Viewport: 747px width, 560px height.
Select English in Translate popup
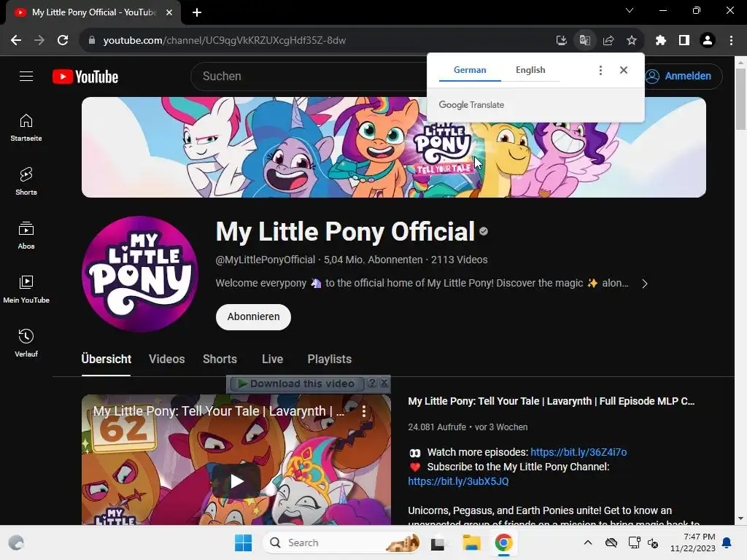[530, 70]
